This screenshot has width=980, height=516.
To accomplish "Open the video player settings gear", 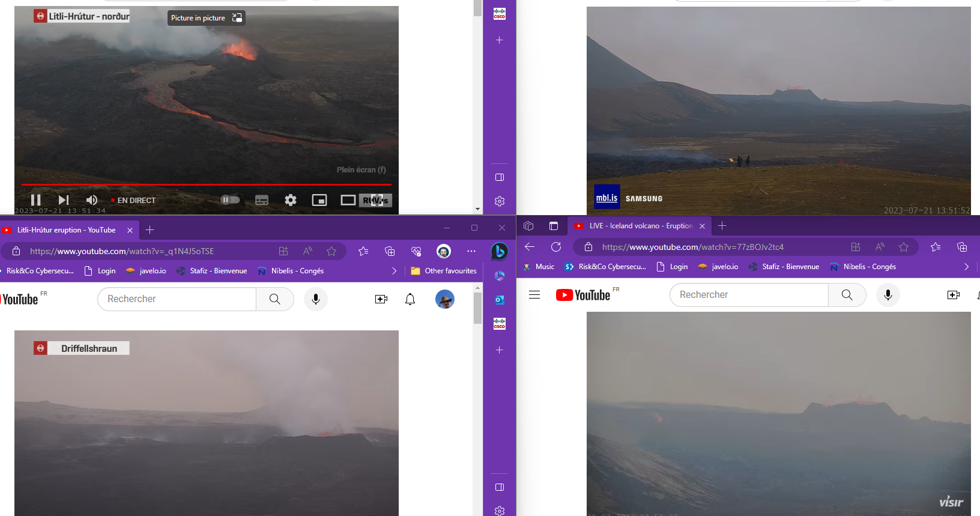I will [x=291, y=200].
